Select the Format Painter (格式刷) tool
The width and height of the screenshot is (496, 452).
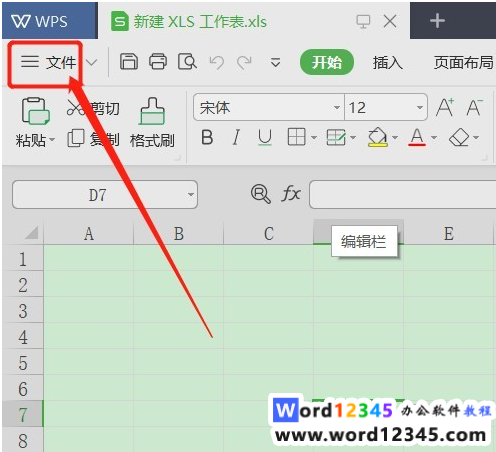152,123
